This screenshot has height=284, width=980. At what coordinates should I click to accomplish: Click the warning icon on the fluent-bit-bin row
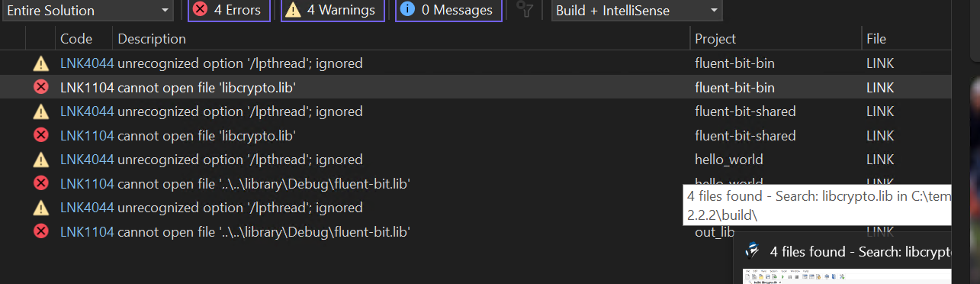tap(41, 63)
